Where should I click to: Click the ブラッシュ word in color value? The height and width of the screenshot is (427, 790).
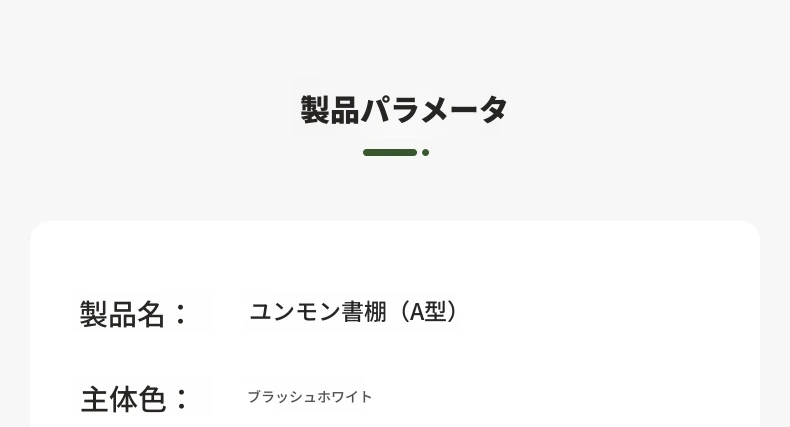point(282,397)
